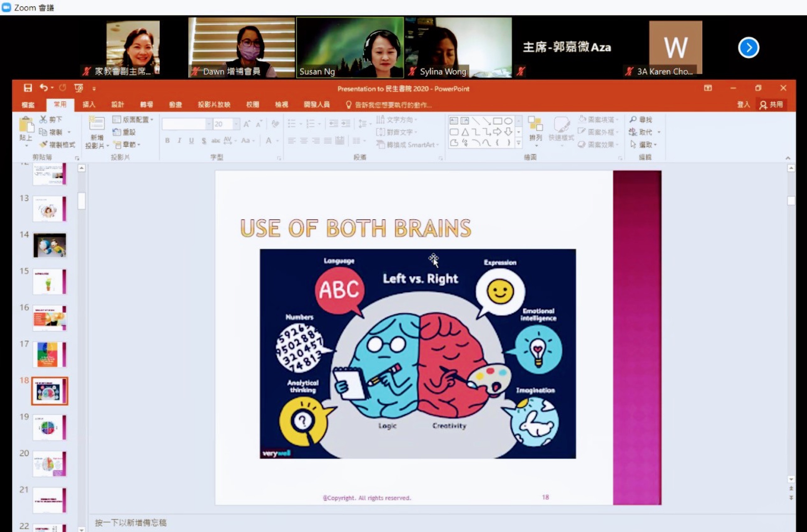Select the Triangle shape in shapes gallery

(x=465, y=132)
